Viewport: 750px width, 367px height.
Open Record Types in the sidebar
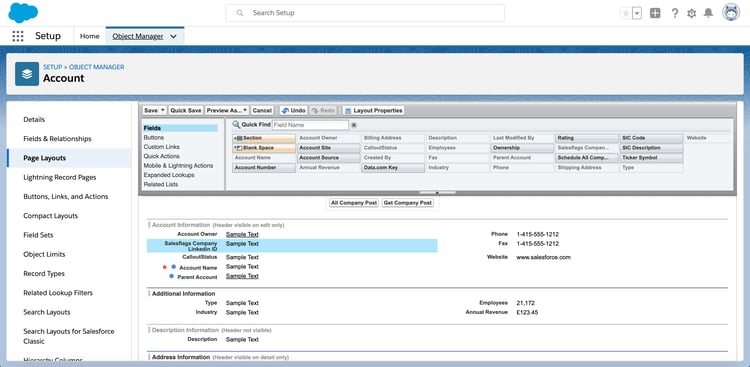coord(44,274)
